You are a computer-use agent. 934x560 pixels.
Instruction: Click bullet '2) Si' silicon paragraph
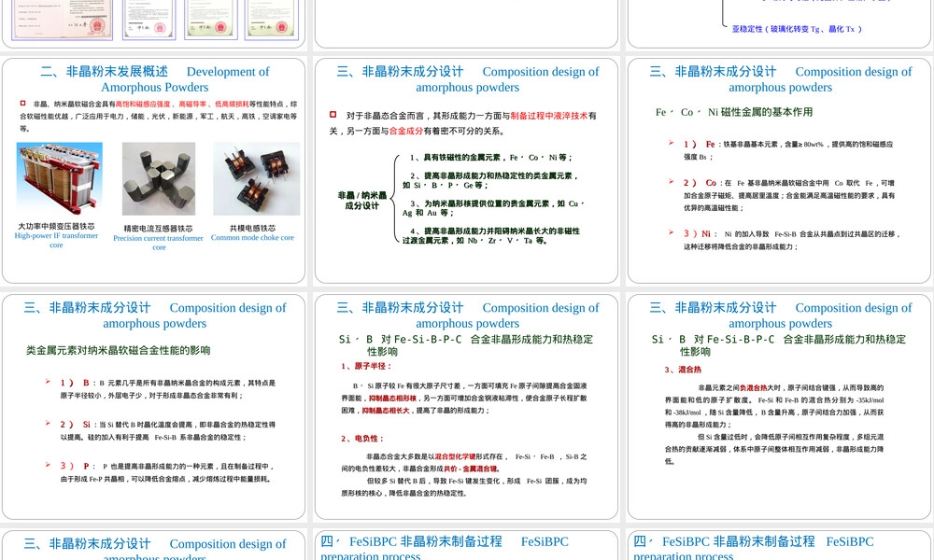[x=167, y=431]
